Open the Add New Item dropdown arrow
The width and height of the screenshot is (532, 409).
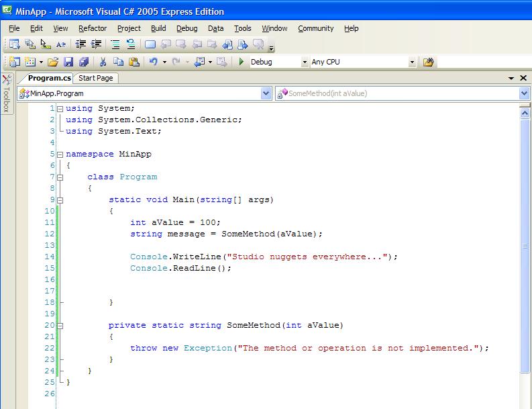[41, 62]
